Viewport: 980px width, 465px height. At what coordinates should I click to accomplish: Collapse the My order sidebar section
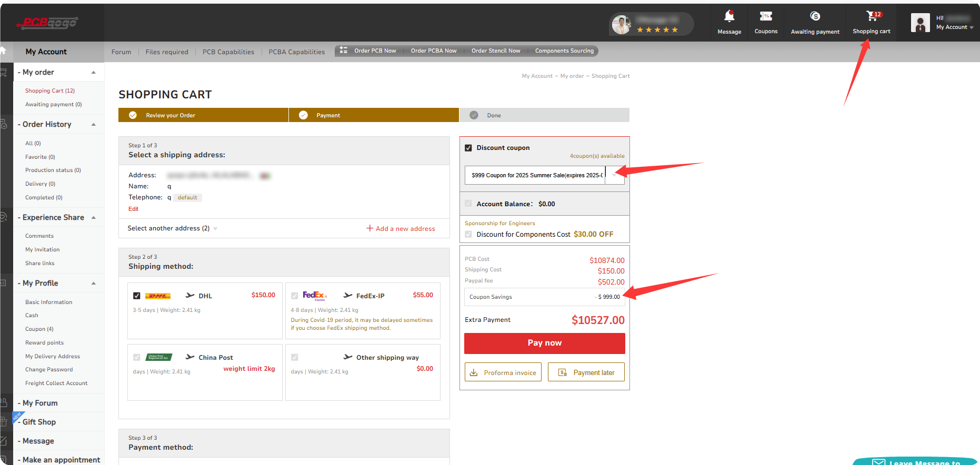click(94, 73)
